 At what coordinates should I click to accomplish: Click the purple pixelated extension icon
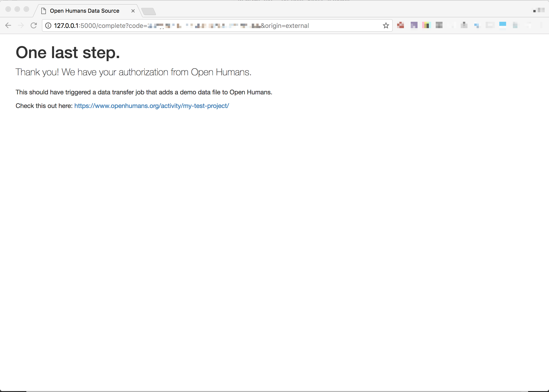pos(414,25)
